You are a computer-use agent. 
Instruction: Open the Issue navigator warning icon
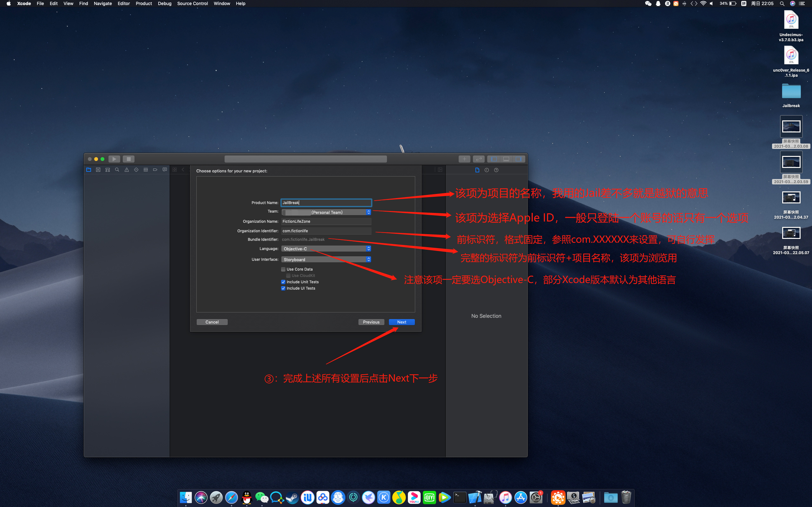(x=127, y=170)
